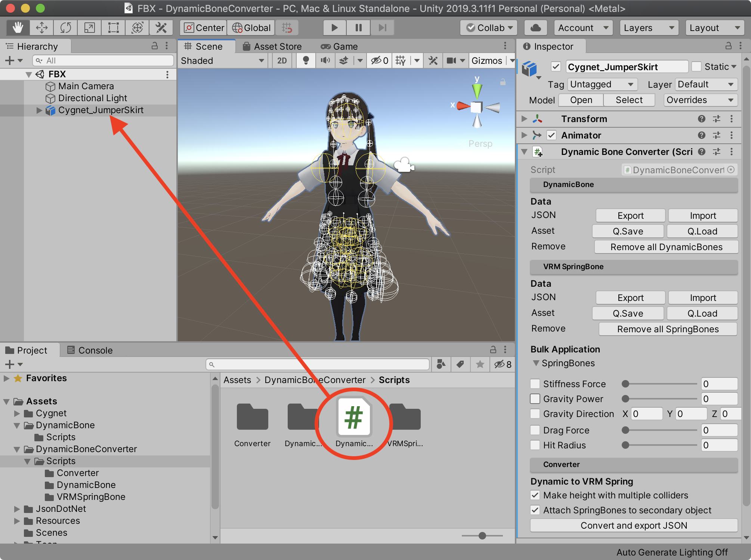The image size is (751, 560).
Task: Disable Attach SpringBones to secondary object
Action: pyautogui.click(x=535, y=510)
